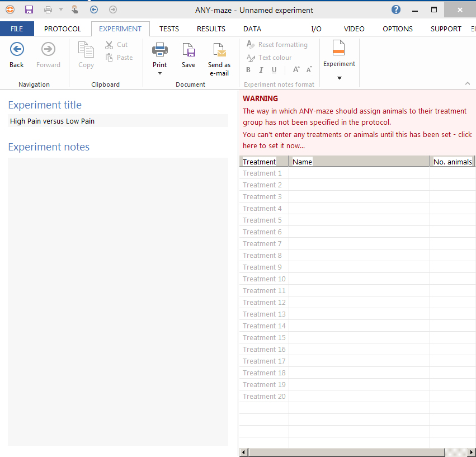Open the FILE menu
Image resolution: width=476 pixels, height=457 pixels.
[17, 29]
